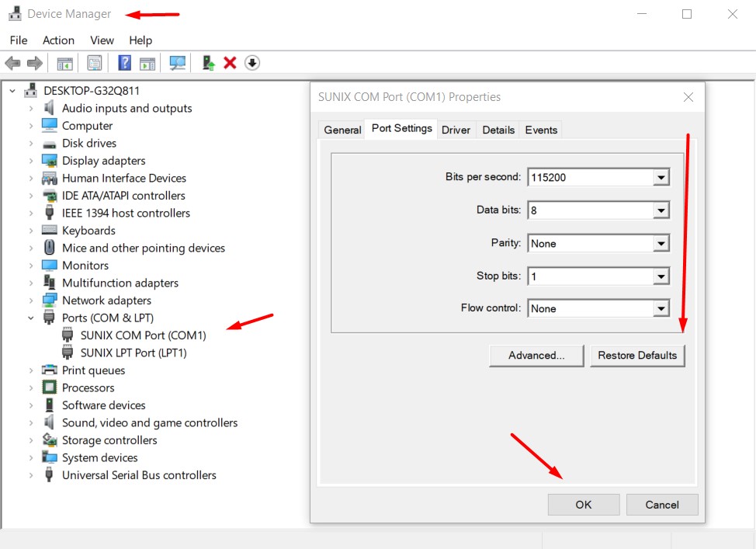Click the blue Help question mark icon
This screenshot has height=549, width=756.
(x=124, y=63)
